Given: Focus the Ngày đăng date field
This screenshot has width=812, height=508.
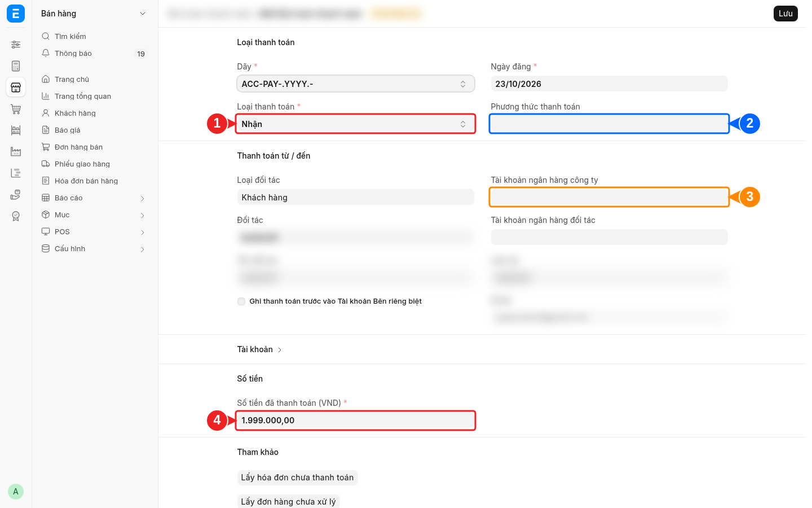Looking at the screenshot, I should tap(609, 84).
